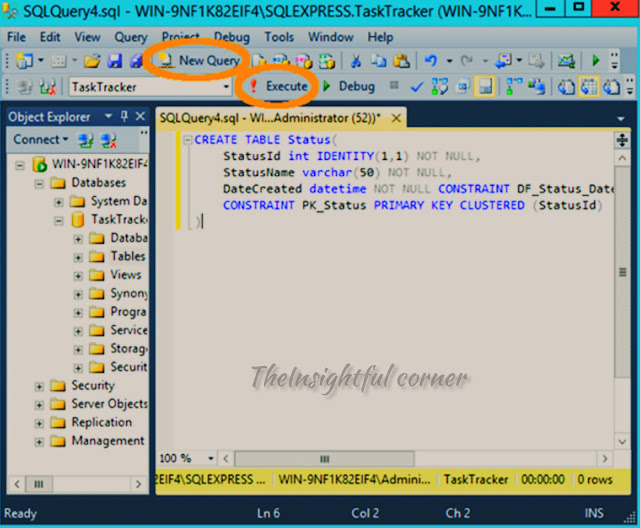Close the Object Explorer panel
The width and height of the screenshot is (640, 528).
click(140, 117)
